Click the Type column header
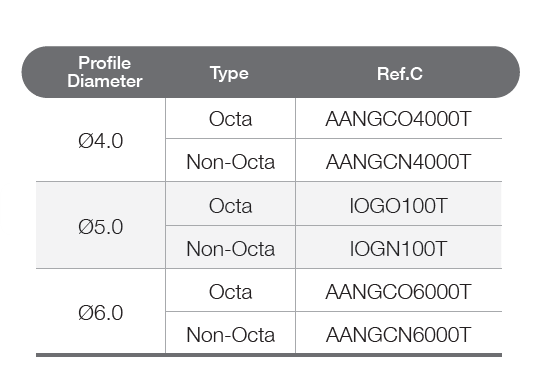Screen dimensions: 537x388 click(x=229, y=73)
